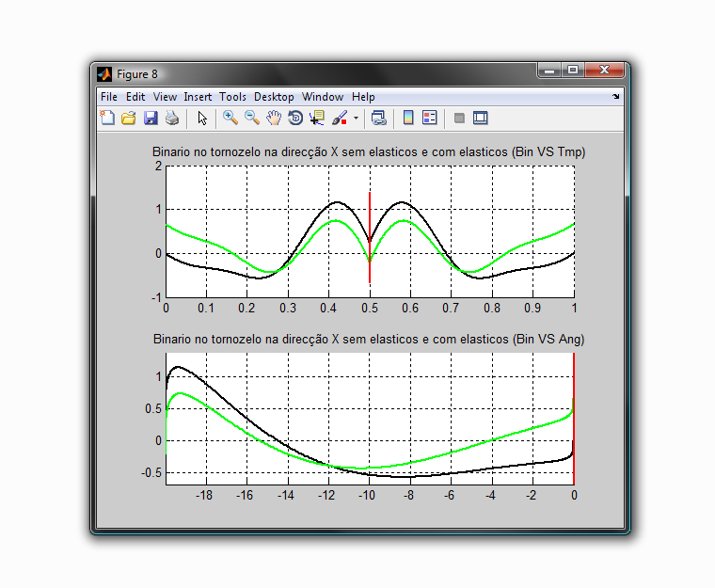This screenshot has width=715, height=588.
Task: Select the Zoom In magnifier tool
Action: (230, 119)
